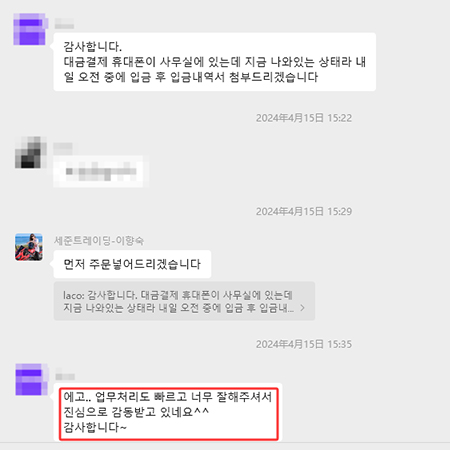Open the quoted laco reply preview
This screenshot has width=450, height=450.
(x=184, y=301)
